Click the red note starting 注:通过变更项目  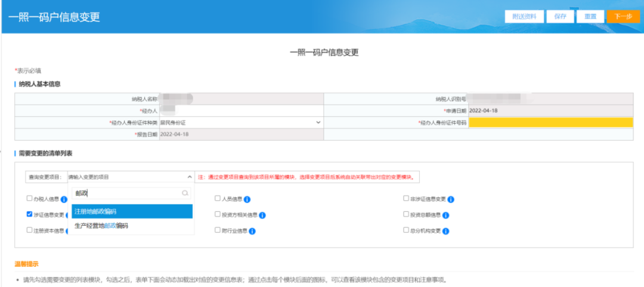(x=307, y=177)
